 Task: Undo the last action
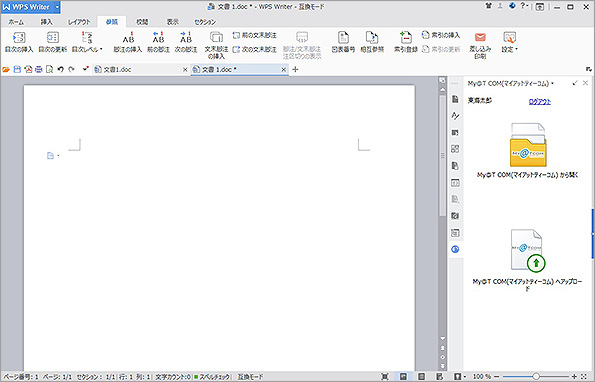pos(60,69)
